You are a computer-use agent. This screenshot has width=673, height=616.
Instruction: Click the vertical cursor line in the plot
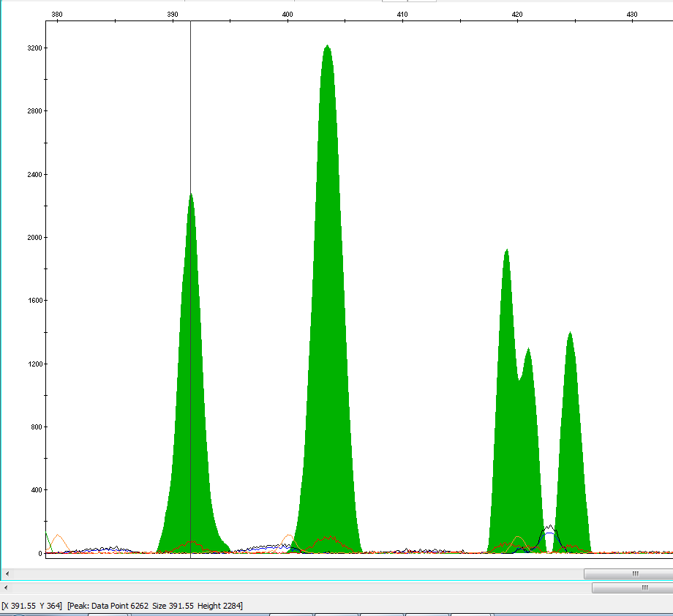point(190,110)
